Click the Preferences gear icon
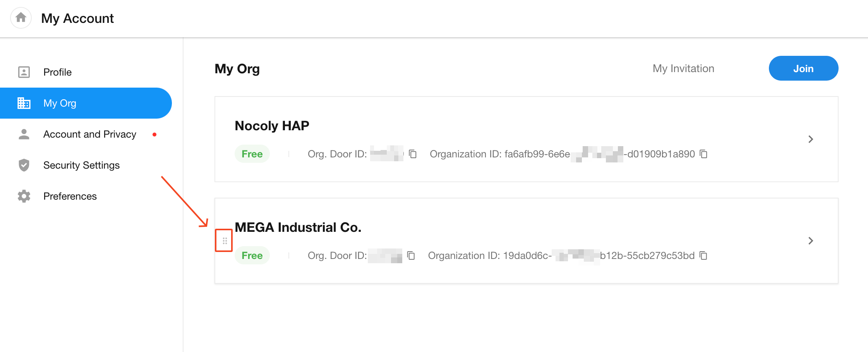 [x=24, y=196]
